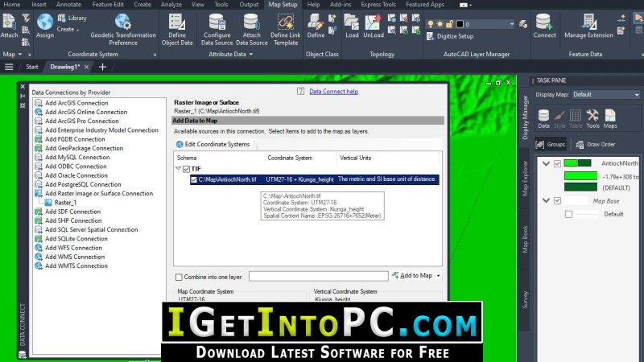The width and height of the screenshot is (644, 362).
Task: Open Digitize Setup
Action: pos(450,36)
